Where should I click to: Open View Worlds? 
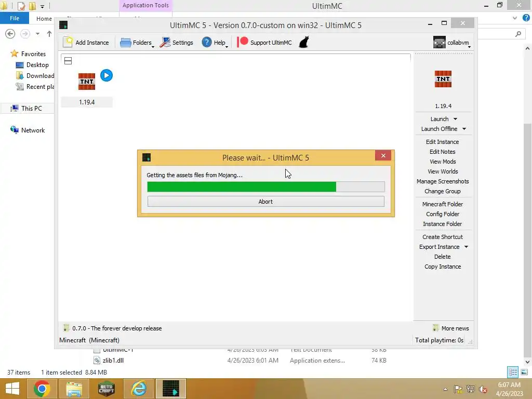coord(443,171)
